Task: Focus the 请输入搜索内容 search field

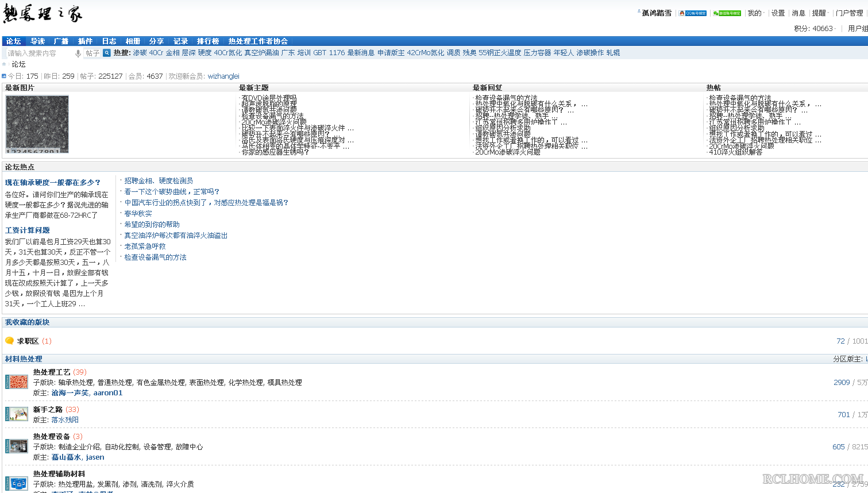Action: point(39,53)
